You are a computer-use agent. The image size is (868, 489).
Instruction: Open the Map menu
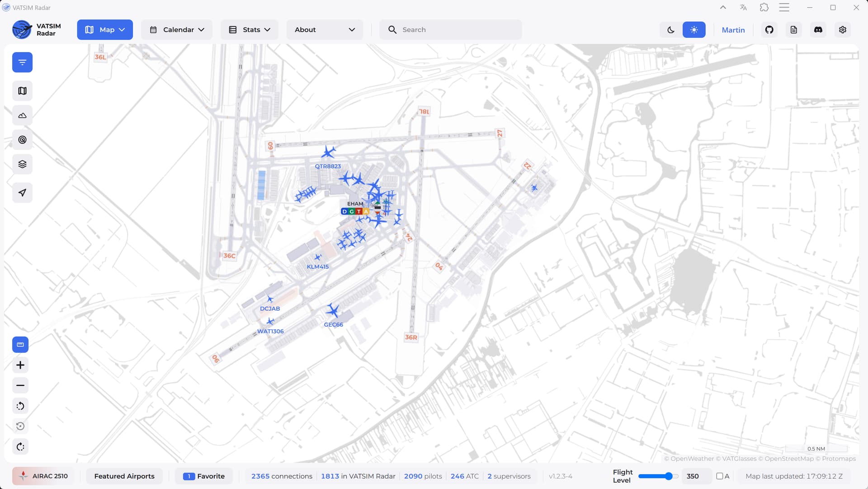coord(105,30)
